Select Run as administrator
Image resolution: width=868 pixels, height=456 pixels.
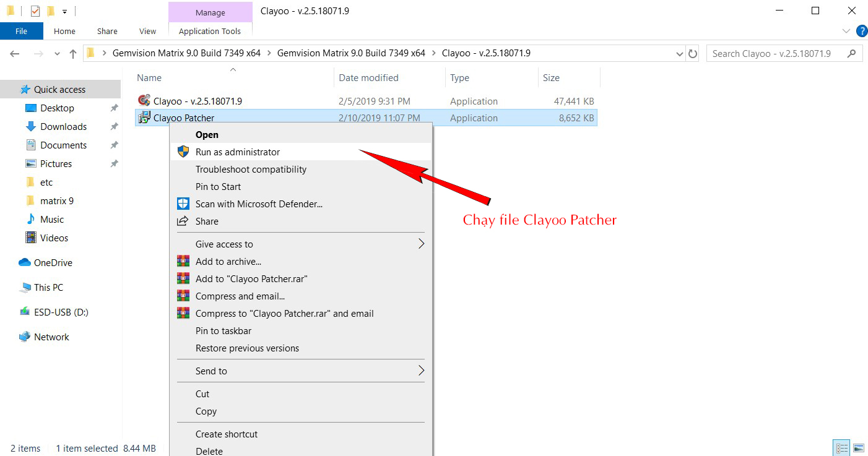click(x=300, y=152)
